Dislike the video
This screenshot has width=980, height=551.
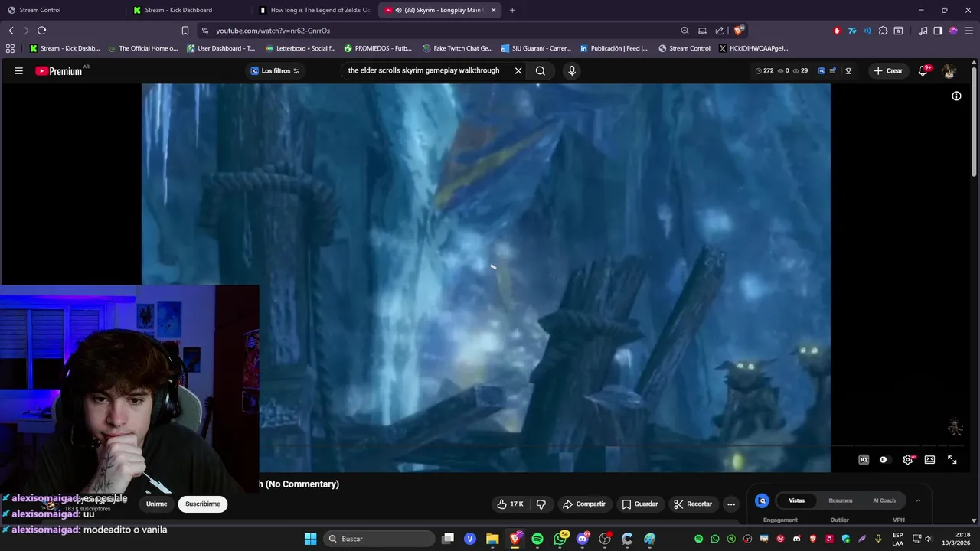[x=541, y=504]
